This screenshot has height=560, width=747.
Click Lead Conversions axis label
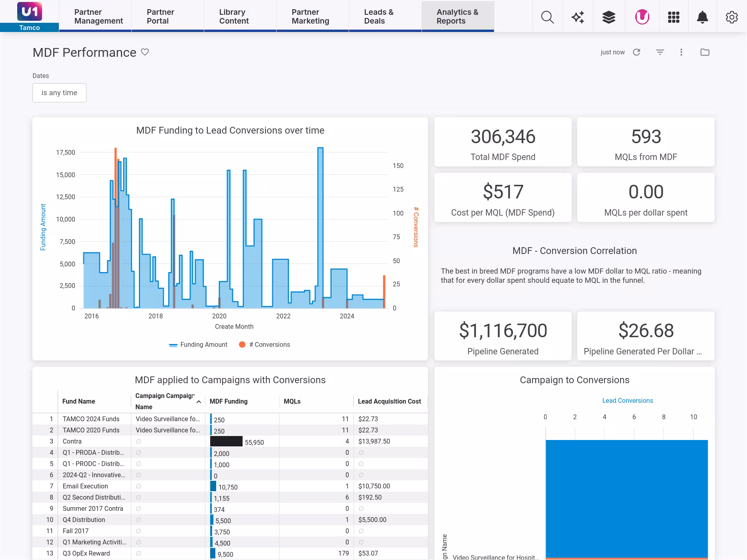tap(627, 400)
